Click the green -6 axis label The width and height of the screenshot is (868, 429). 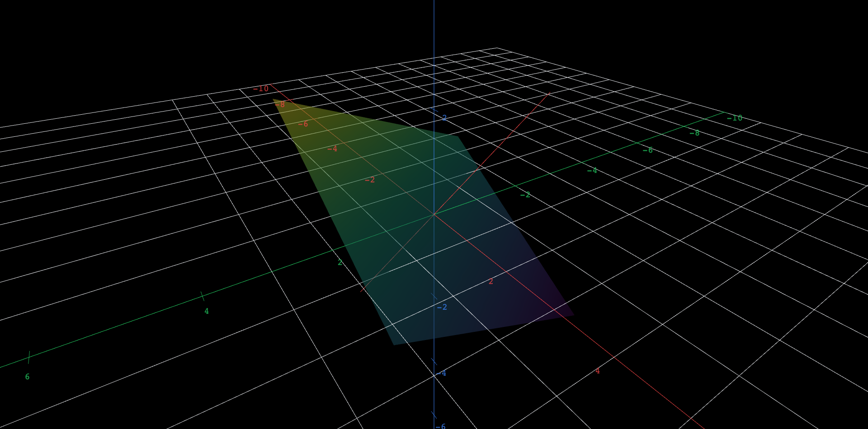pos(648,150)
